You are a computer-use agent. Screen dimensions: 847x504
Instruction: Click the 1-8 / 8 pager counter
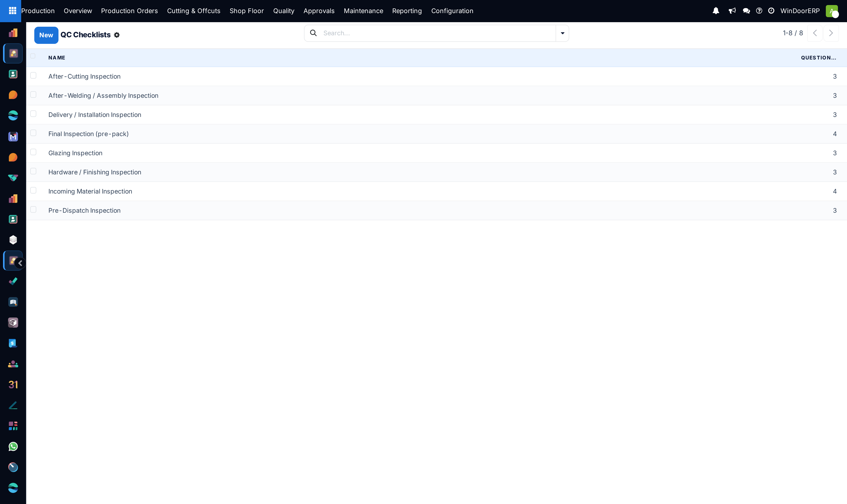tap(793, 33)
